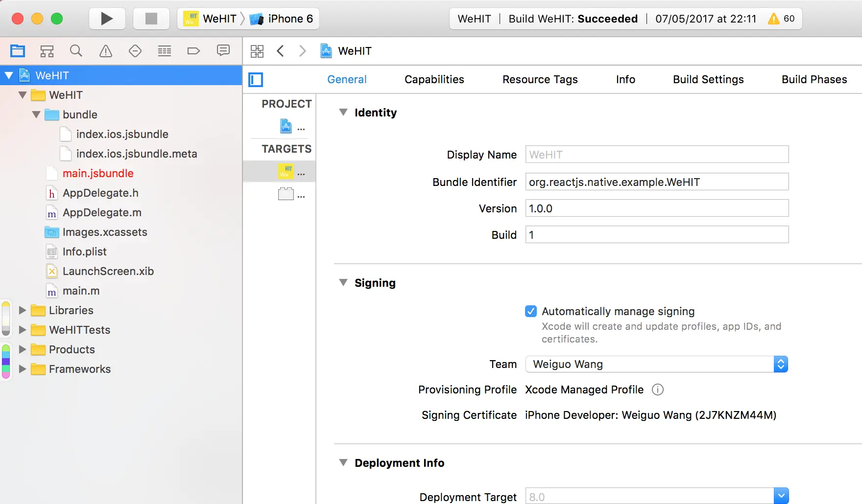Go back in editor history

[x=280, y=51]
